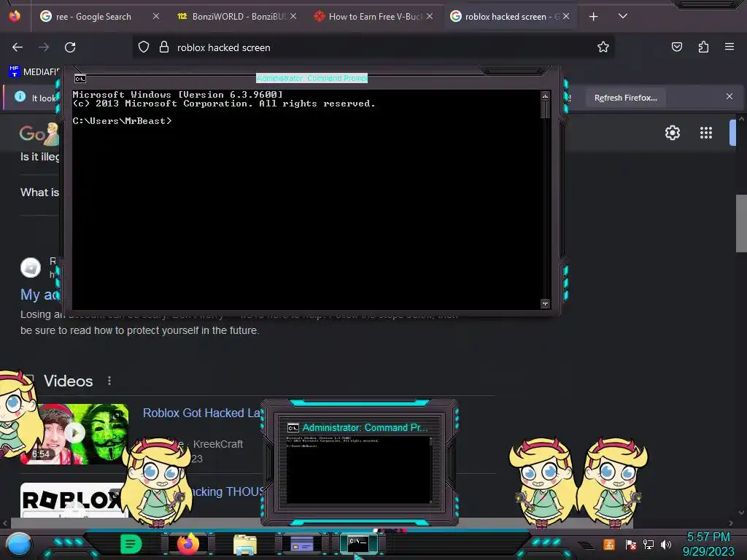Switch to the BonziWORLD tab
This screenshot has height=560, width=747.
coord(237,17)
